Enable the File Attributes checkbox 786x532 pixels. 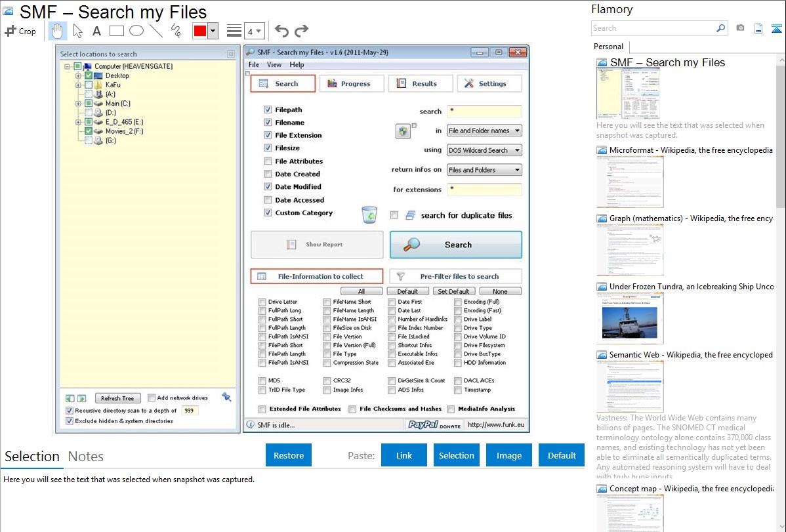pos(268,161)
